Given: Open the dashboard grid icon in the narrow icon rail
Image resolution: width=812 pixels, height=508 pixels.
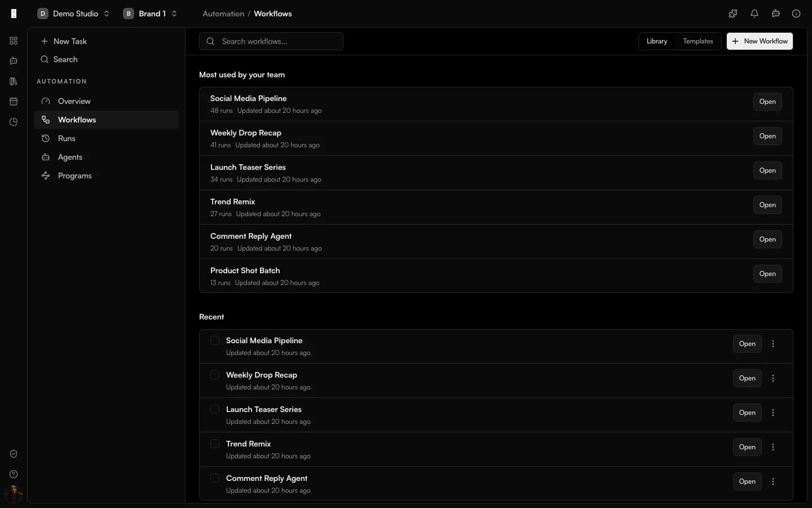Looking at the screenshot, I should pos(14,41).
